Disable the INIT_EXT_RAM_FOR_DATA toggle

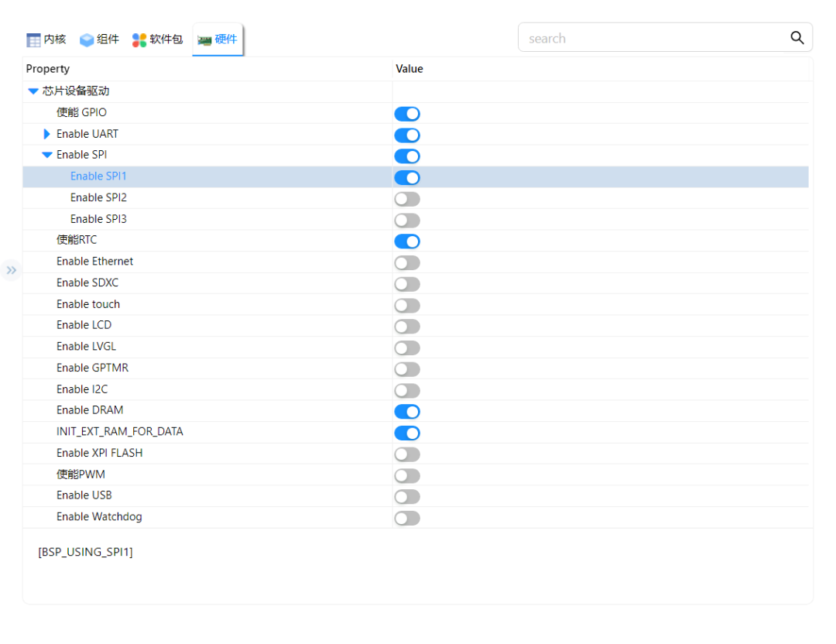tap(407, 433)
